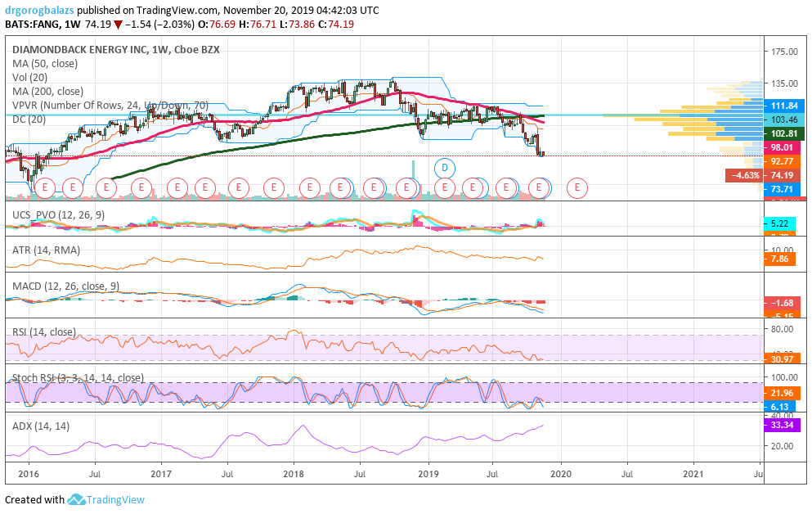The width and height of the screenshot is (812, 514).
Task: Click the RSI (14, close) pane label
Action: pyautogui.click(x=44, y=331)
